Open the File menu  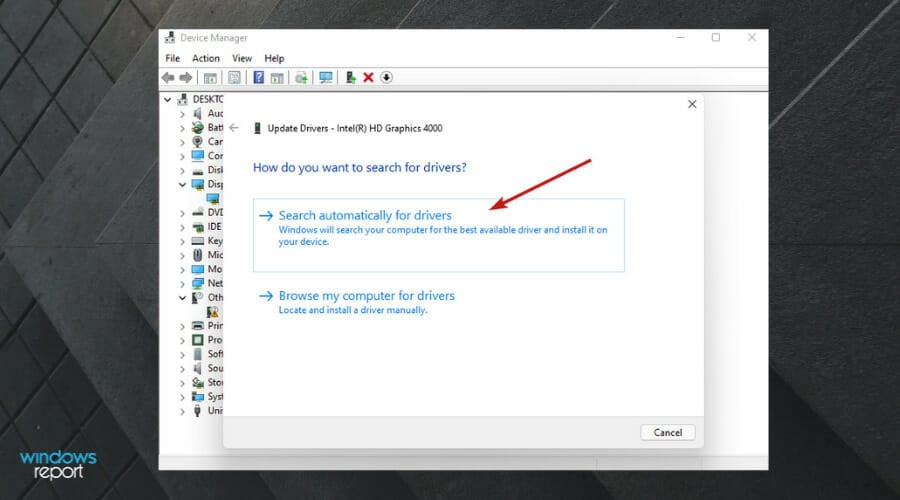[172, 58]
